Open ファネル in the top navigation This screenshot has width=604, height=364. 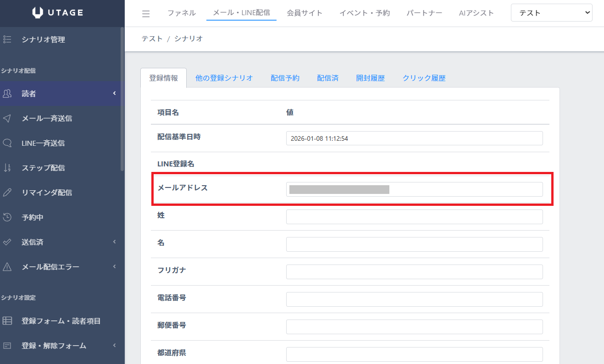click(182, 13)
